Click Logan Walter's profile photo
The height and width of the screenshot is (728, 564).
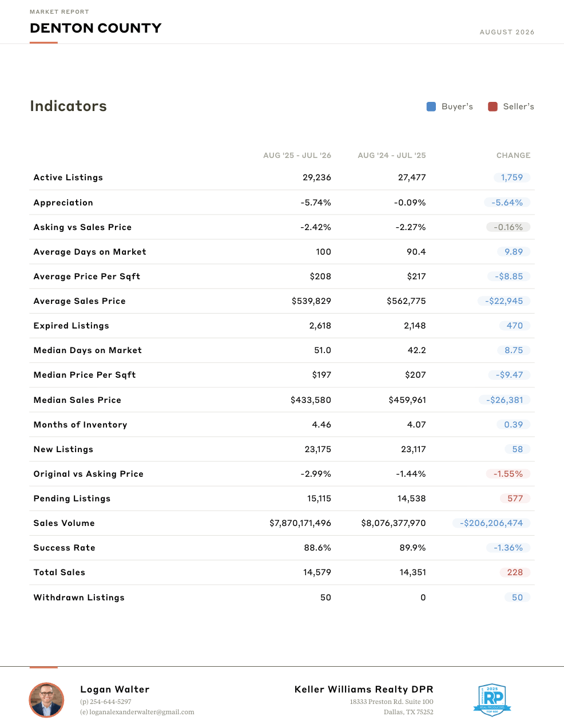coord(46,700)
